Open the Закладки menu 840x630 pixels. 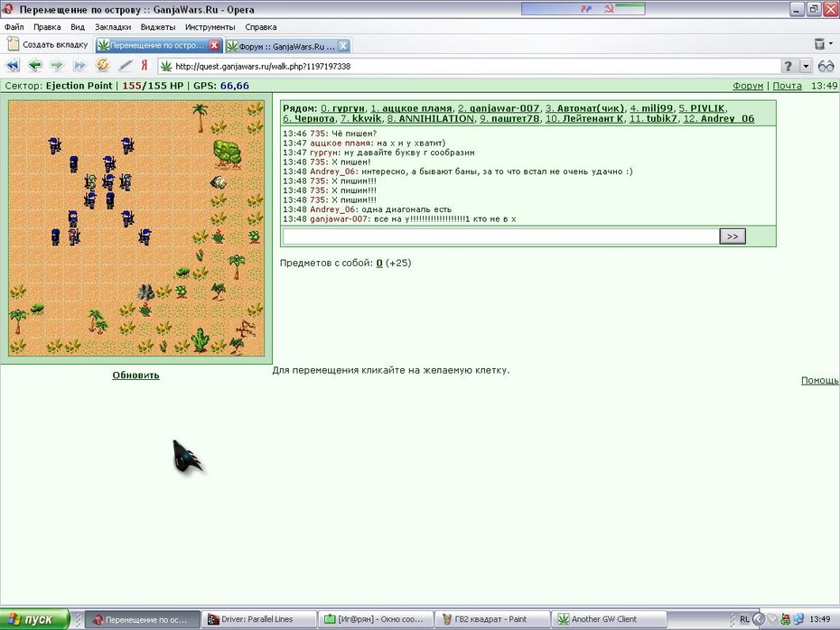(113, 27)
